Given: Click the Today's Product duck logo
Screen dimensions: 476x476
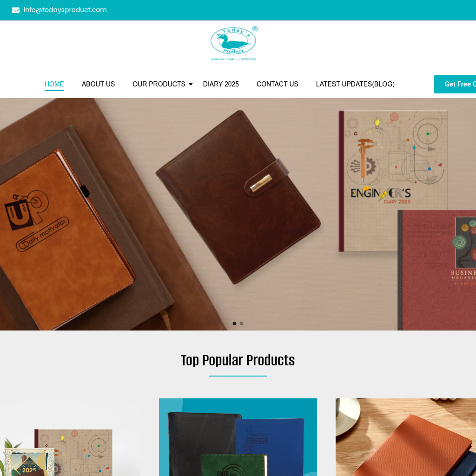Looking at the screenshot, I should (x=233, y=43).
